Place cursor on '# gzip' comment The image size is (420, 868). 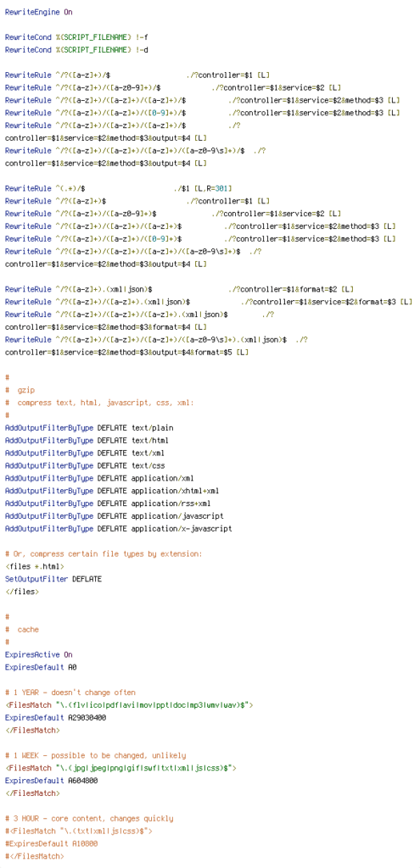[x=20, y=390]
